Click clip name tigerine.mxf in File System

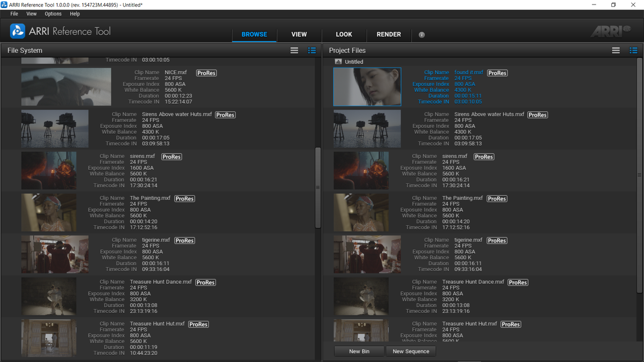156,240
